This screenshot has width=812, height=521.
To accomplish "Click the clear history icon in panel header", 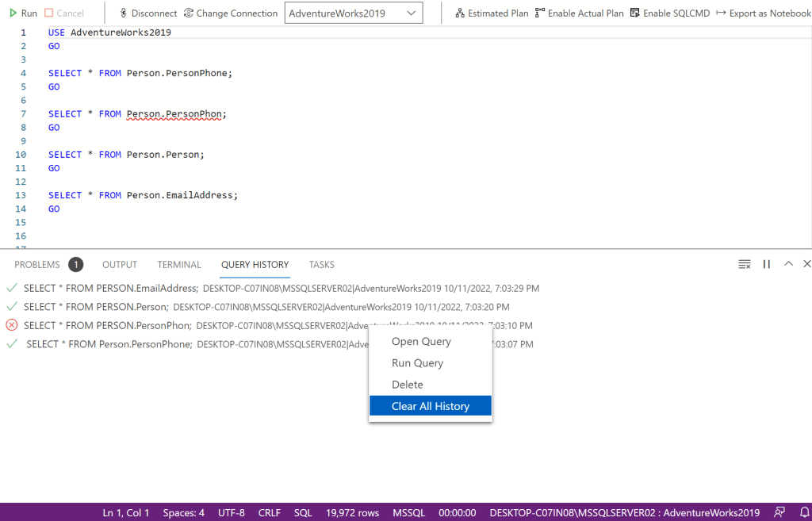I will click(744, 264).
